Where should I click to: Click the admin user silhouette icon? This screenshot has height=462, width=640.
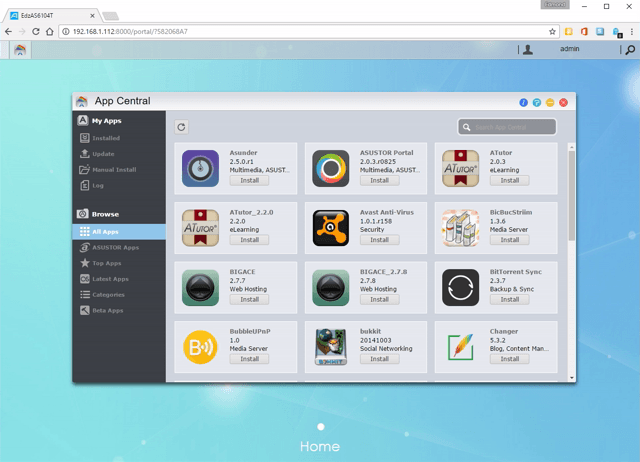pos(528,49)
